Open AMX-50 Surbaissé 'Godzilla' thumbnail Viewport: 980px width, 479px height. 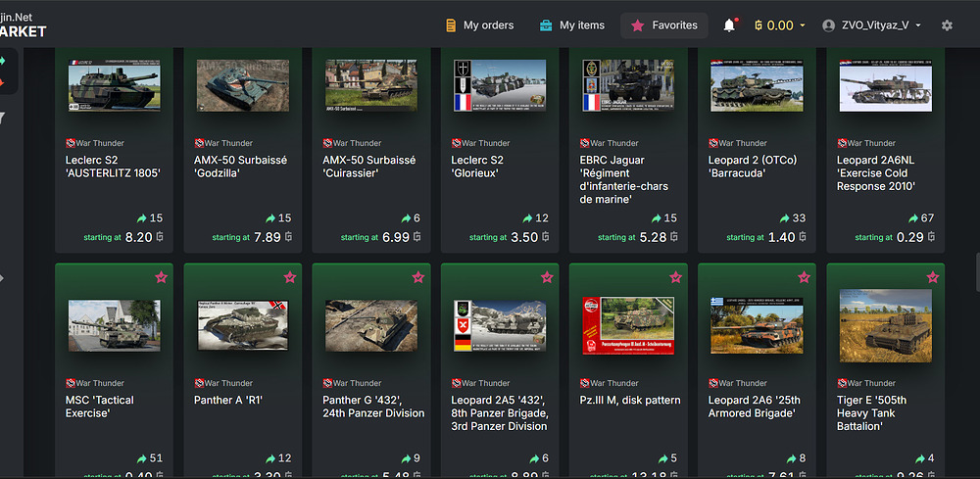pos(243,85)
